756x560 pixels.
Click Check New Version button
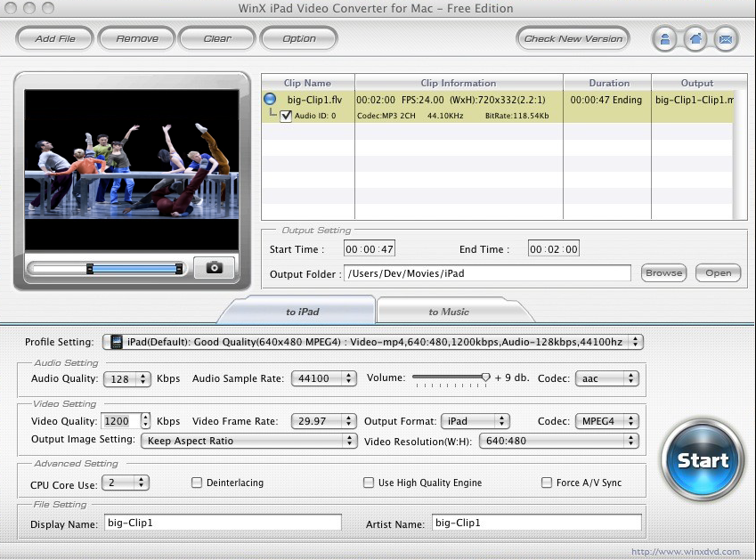coord(573,38)
